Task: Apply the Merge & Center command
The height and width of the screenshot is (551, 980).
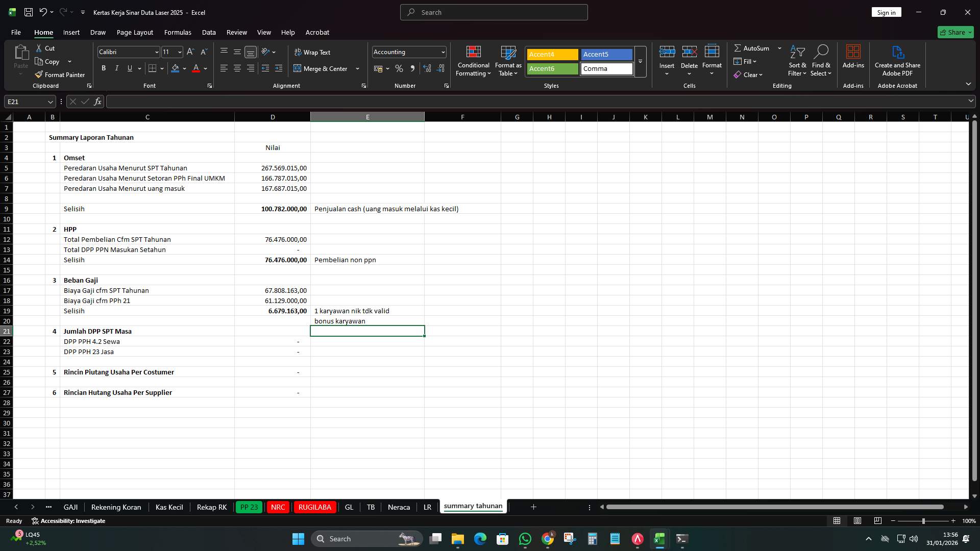Action: tap(322, 68)
